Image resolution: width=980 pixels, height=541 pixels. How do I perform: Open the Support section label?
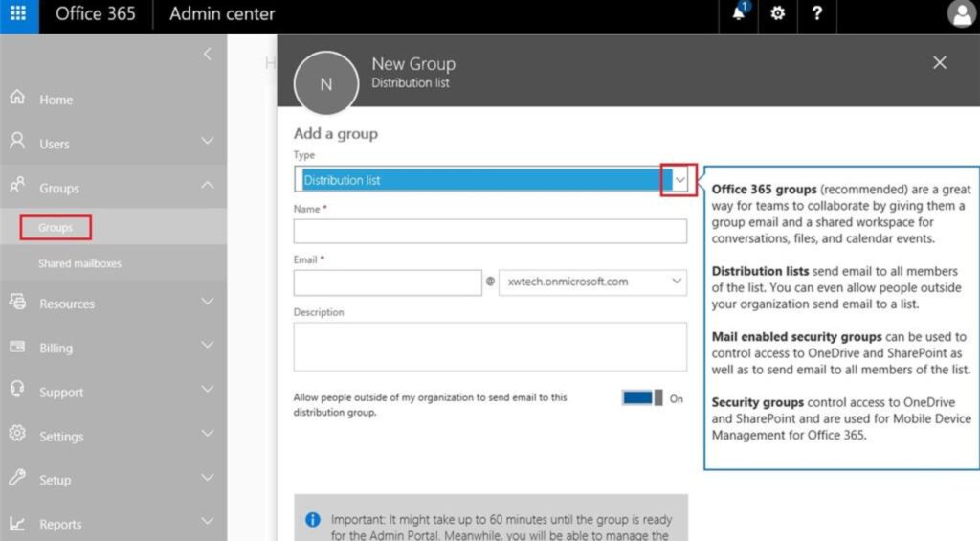[61, 393]
